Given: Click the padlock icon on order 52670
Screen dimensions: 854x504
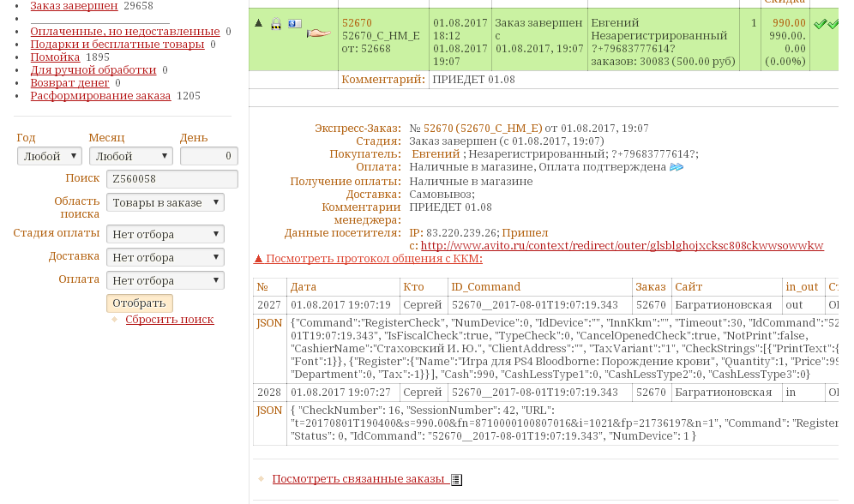Looking at the screenshot, I should 276,24.
